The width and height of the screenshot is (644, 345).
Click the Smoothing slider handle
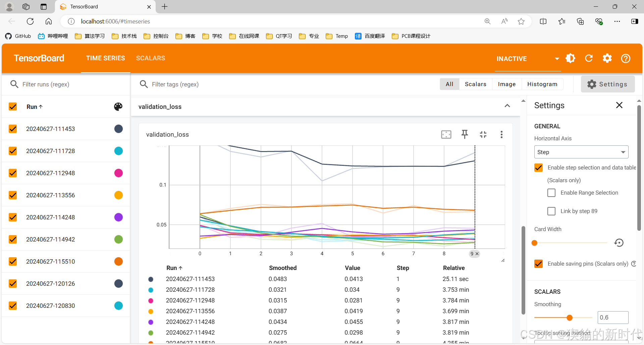tap(570, 318)
